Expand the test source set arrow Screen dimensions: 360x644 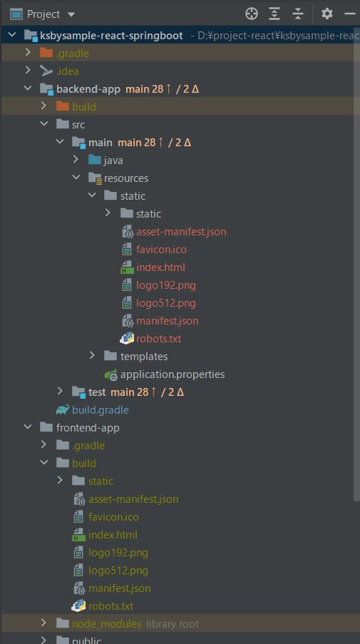[60, 391]
